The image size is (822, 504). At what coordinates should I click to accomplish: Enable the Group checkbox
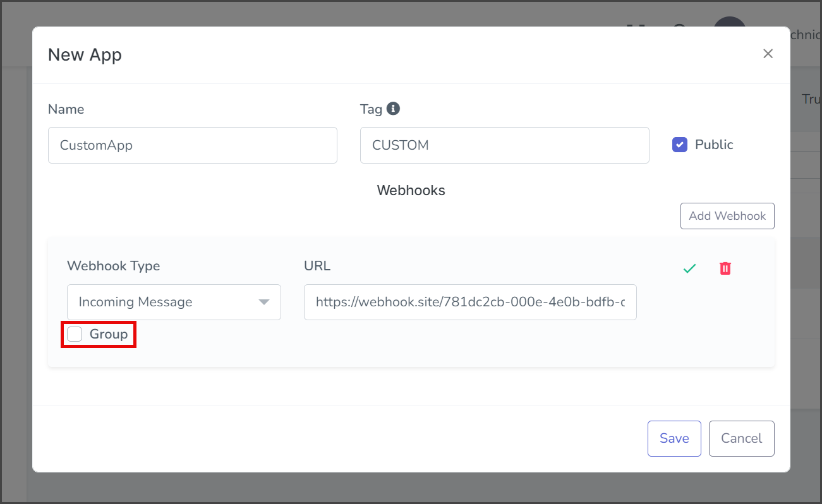point(75,334)
